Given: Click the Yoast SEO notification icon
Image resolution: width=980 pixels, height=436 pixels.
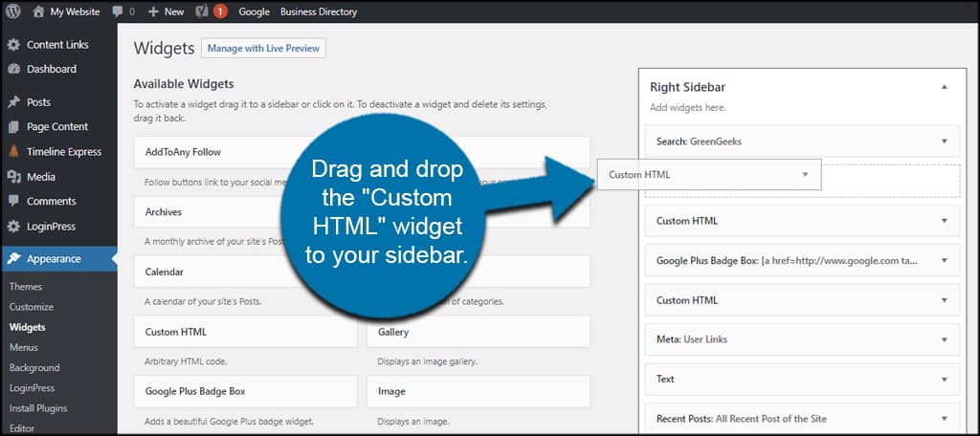Looking at the screenshot, I should point(202,11).
